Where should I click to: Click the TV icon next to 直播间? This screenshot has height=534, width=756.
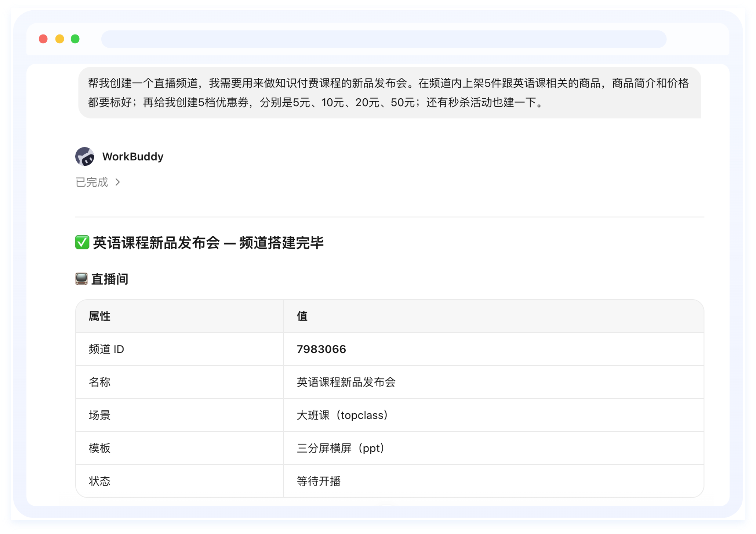coord(81,279)
